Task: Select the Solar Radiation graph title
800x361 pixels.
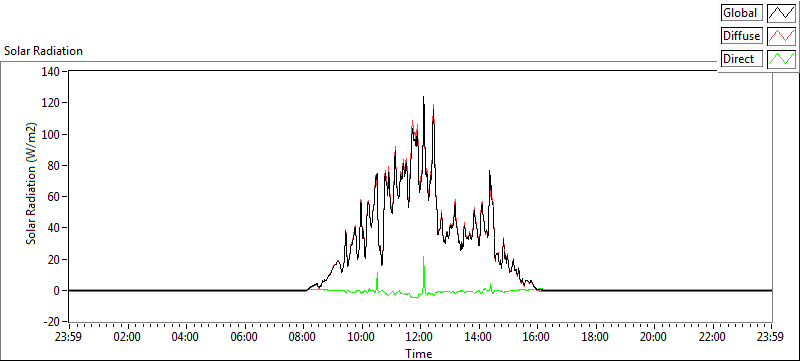Action: click(x=43, y=51)
